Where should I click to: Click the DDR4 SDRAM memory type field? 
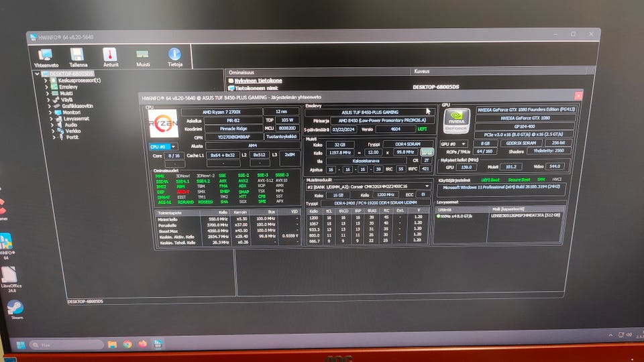pos(408,145)
